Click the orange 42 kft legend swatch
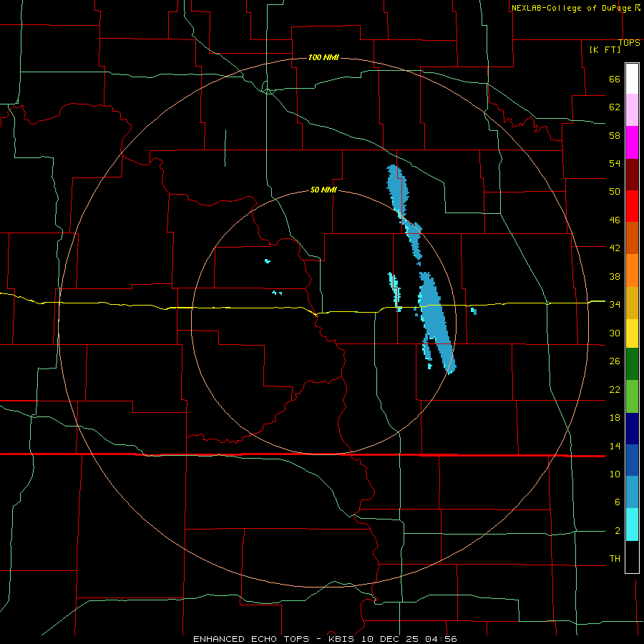The image size is (644, 644). 632,270
